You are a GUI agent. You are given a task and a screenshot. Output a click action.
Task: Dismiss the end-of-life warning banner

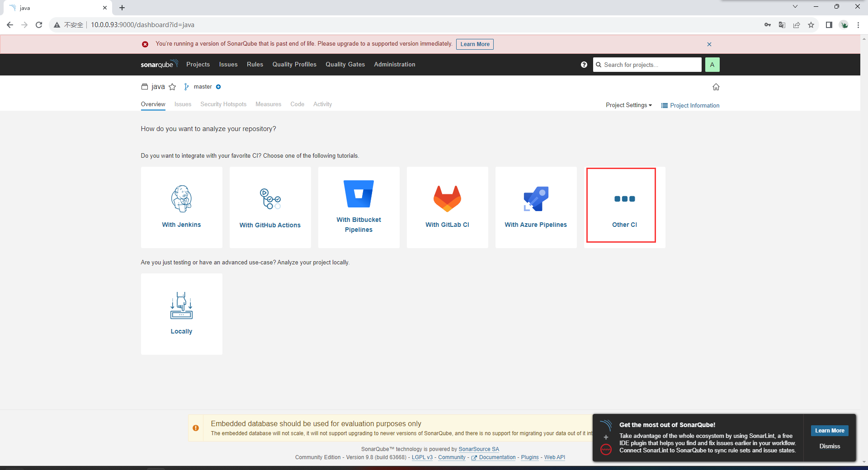[x=709, y=44]
